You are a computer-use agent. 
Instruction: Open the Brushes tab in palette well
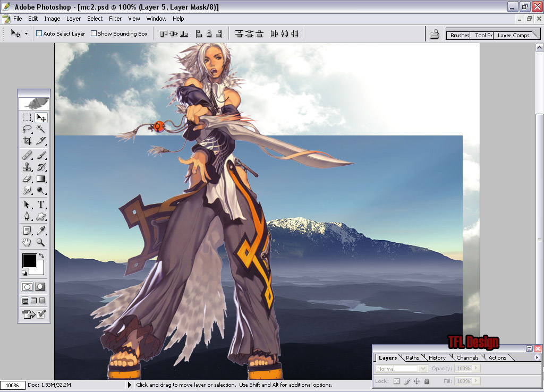tap(460, 36)
